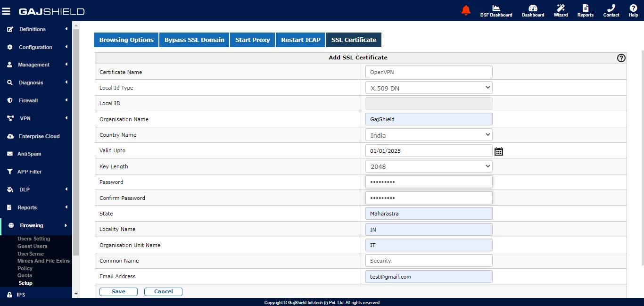The image size is (644, 306).
Task: Open the calendar picker for Valid Upto
Action: pyautogui.click(x=499, y=151)
